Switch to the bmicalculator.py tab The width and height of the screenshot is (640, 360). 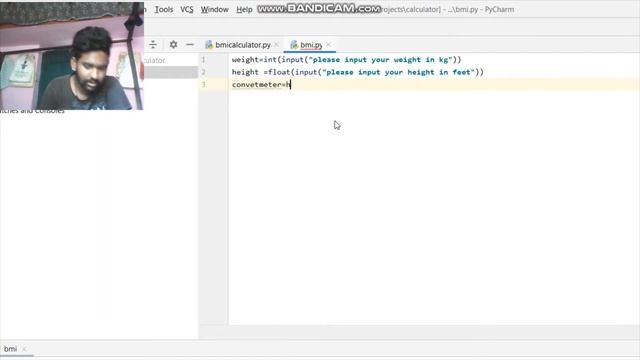242,45
